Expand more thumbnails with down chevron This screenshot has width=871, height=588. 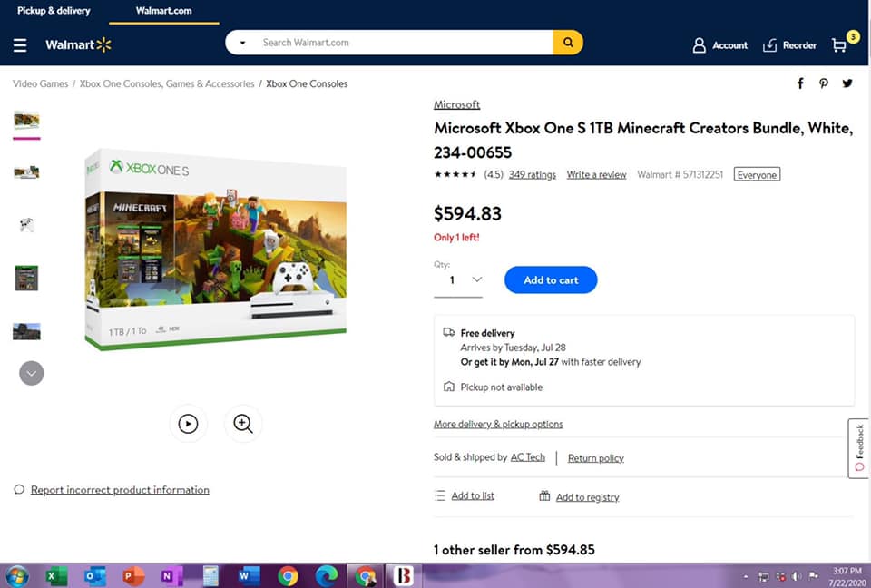coord(31,374)
